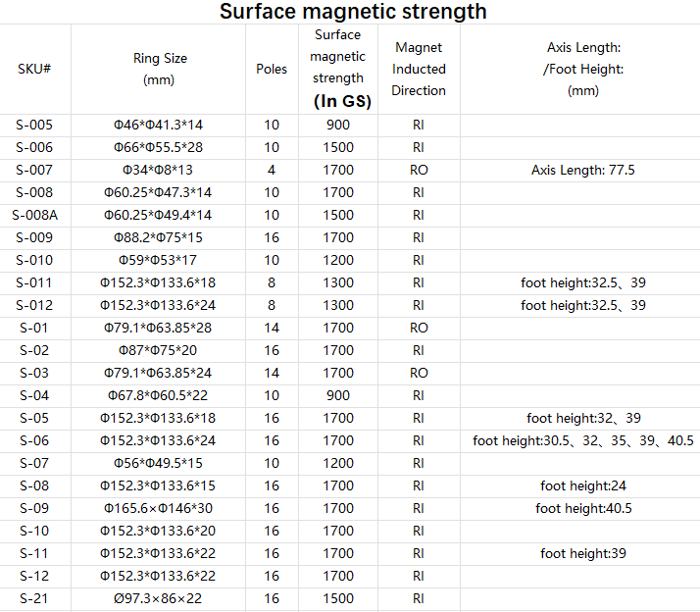Select the S-21 SKU cell
700x612 pixels.
click(34, 599)
